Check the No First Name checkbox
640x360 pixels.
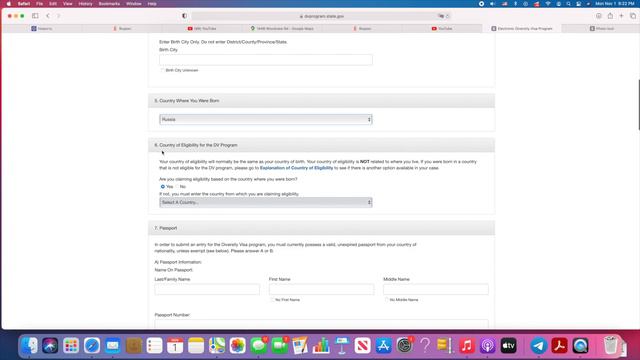pos(272,300)
